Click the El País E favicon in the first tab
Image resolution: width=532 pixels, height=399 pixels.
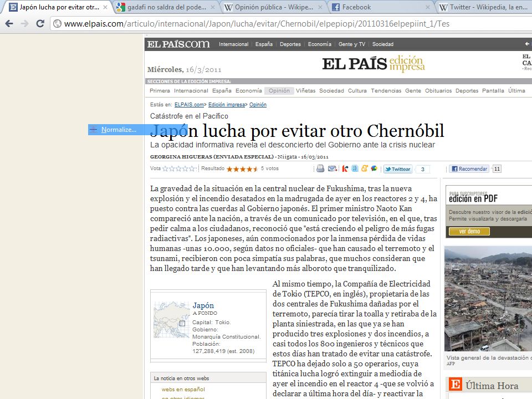pos(13,7)
